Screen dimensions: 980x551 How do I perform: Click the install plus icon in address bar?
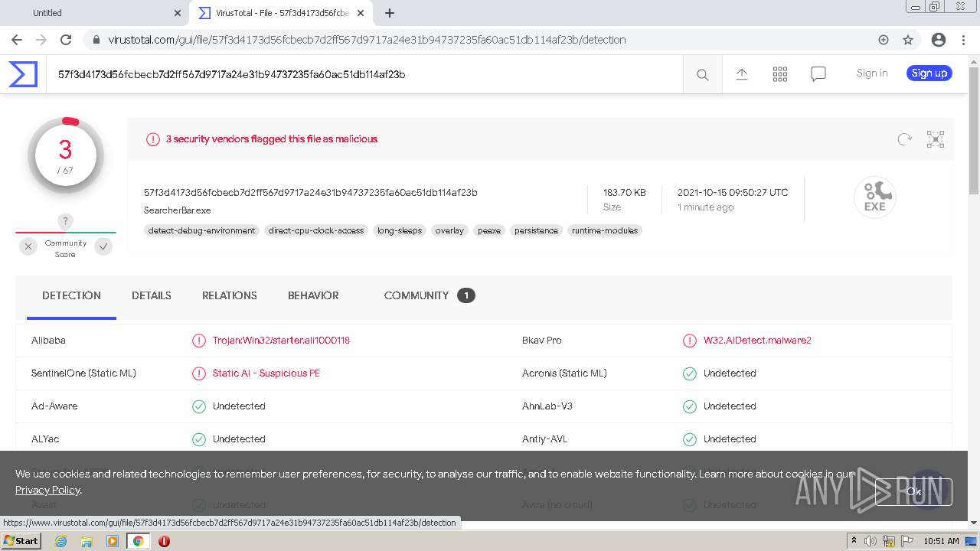coord(883,40)
